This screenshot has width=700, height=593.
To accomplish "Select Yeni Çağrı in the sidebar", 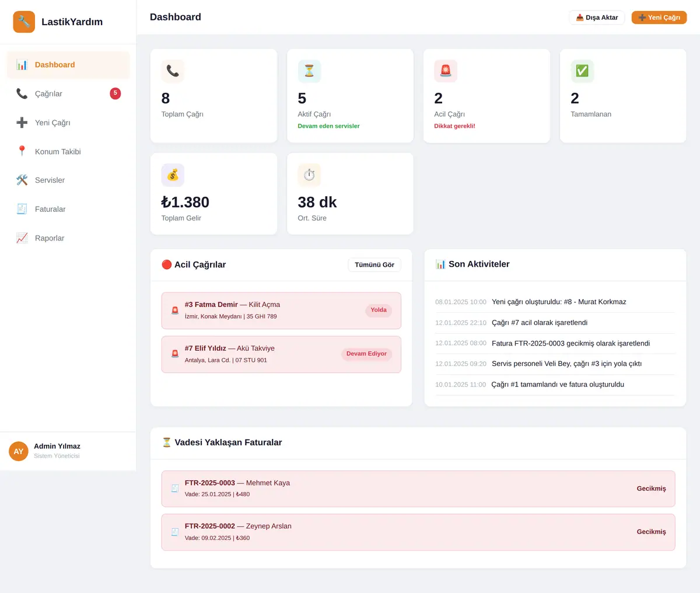I will click(x=68, y=123).
